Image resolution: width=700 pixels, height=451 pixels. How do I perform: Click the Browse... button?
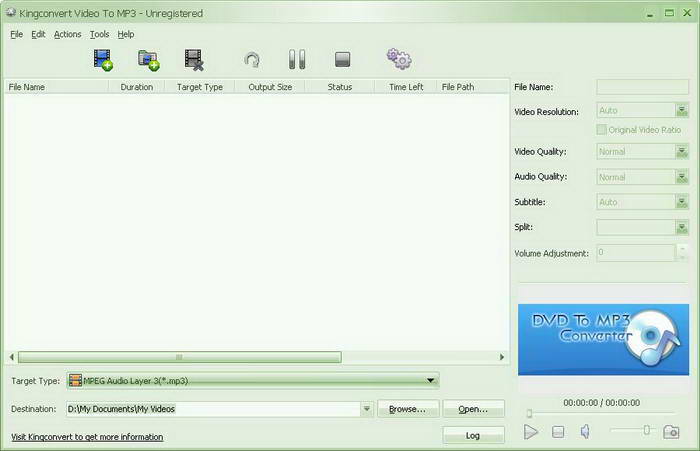point(408,409)
